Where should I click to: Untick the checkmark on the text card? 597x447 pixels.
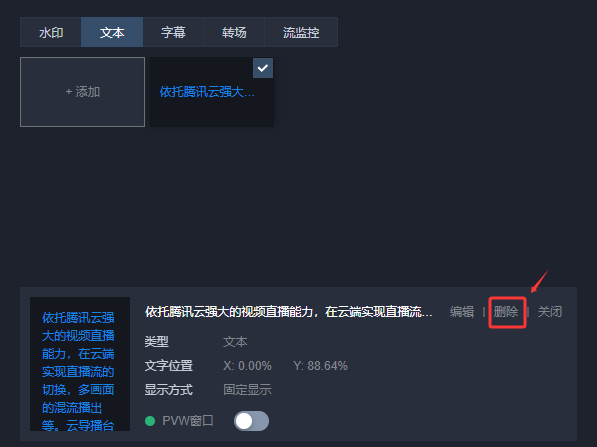click(x=263, y=68)
